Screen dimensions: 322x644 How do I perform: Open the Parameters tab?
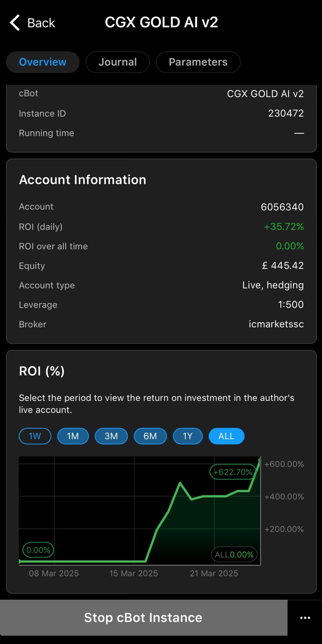click(198, 62)
